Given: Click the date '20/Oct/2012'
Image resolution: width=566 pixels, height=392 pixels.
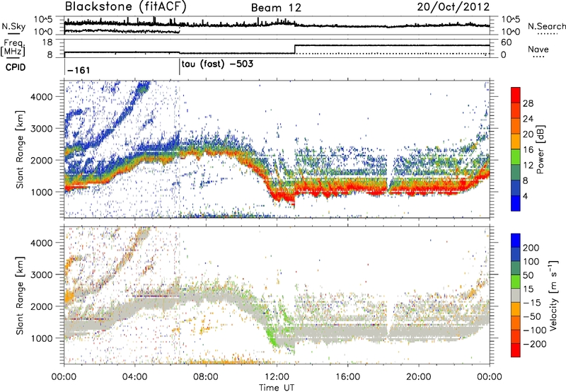Looking at the screenshot, I should click(x=454, y=7).
